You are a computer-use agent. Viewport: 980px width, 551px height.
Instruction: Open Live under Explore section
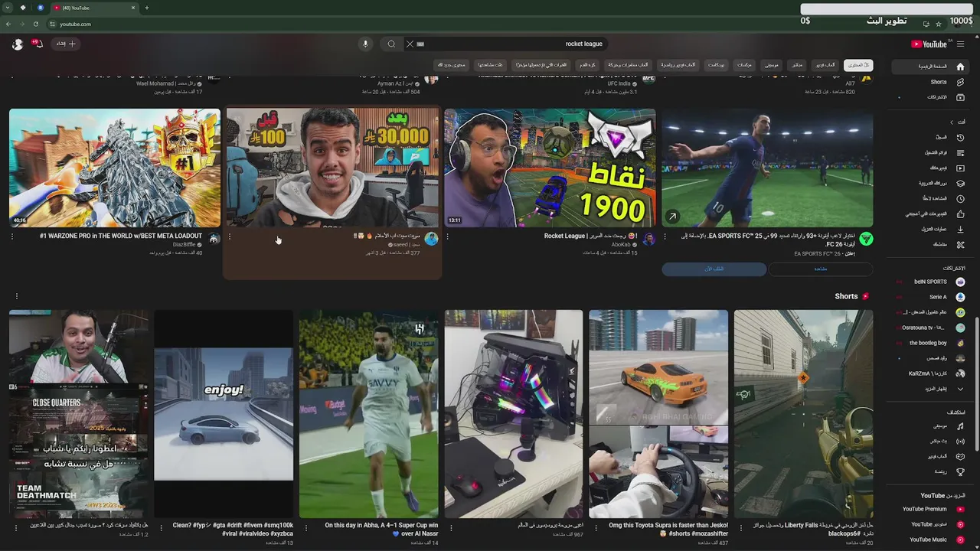tap(931, 441)
